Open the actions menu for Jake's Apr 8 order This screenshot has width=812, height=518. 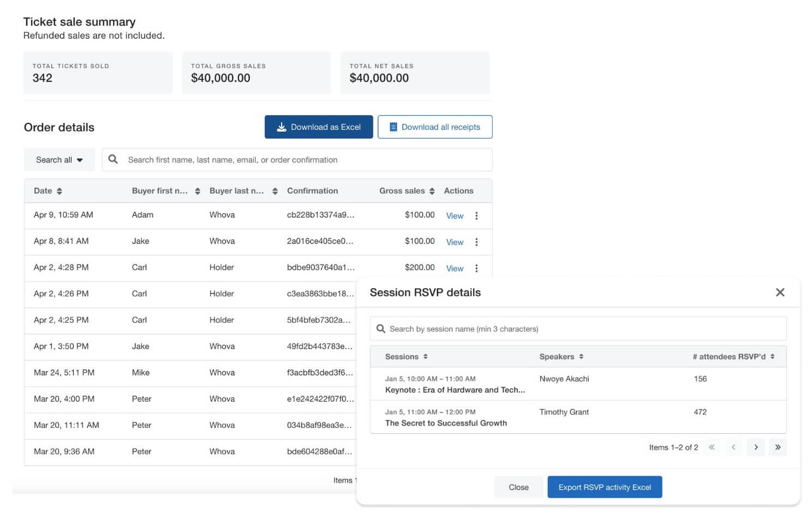[476, 242]
